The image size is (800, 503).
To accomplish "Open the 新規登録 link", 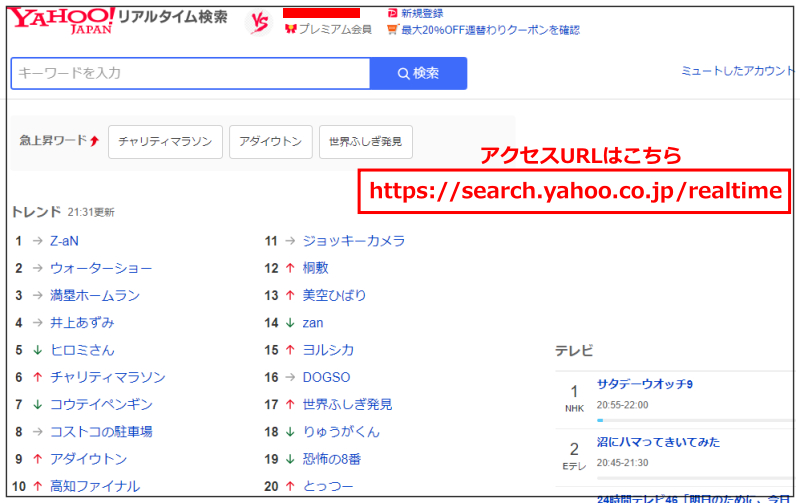I will click(422, 13).
